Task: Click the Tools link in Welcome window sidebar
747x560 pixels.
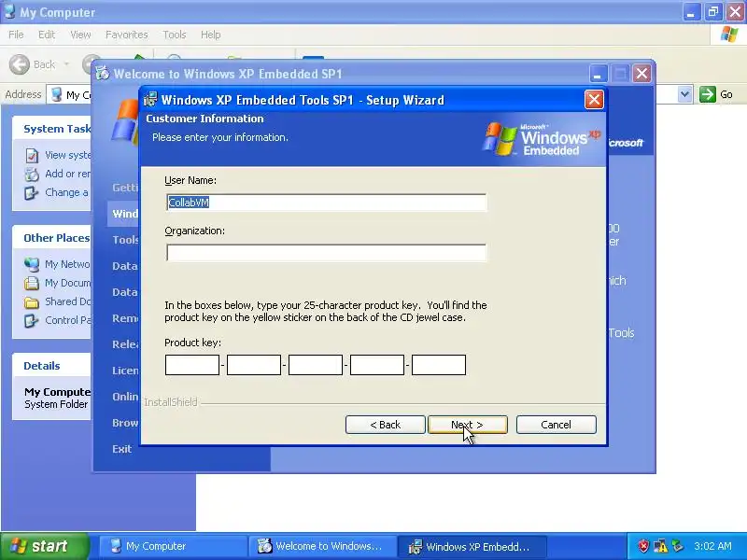Action: (x=125, y=240)
